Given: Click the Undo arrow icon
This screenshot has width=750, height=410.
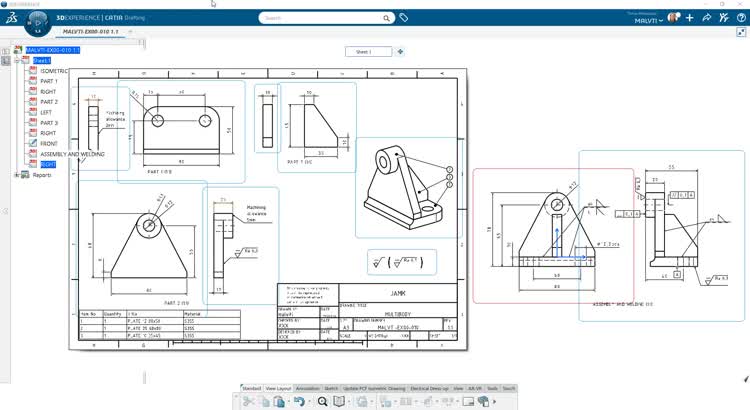Looking at the screenshot, I should click(299, 401).
